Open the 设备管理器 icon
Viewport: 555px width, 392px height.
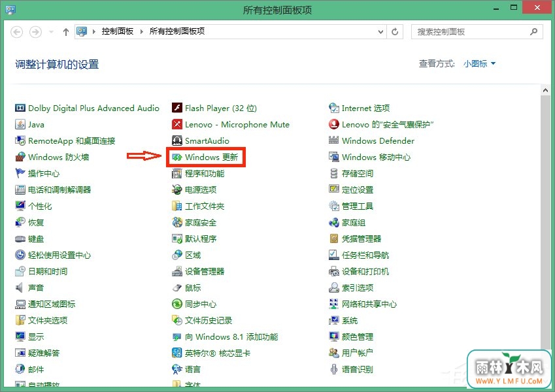click(x=177, y=271)
